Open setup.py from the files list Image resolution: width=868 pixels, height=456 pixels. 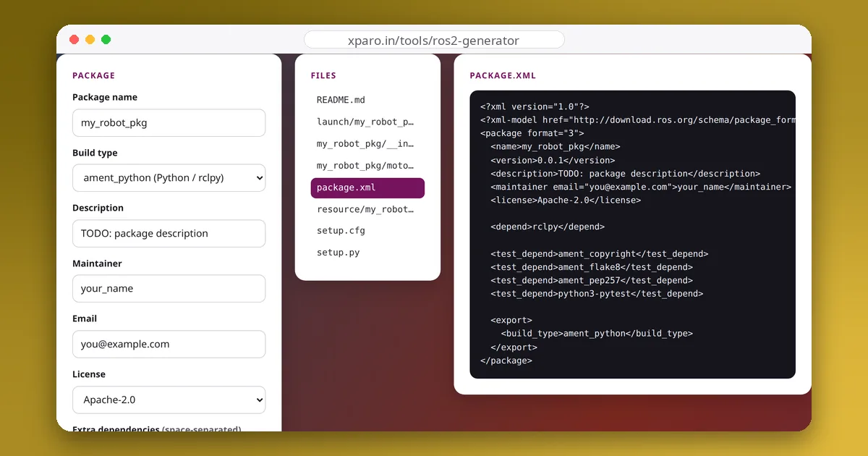[367, 253]
